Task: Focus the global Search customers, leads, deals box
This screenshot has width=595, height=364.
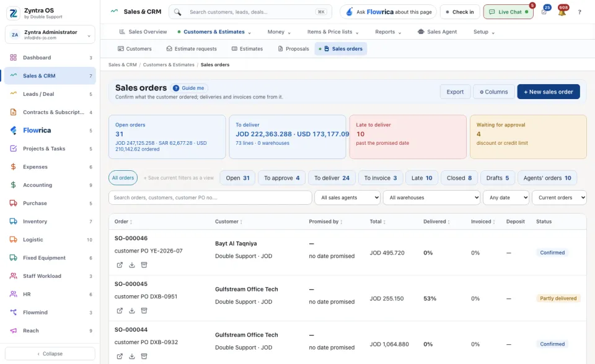Action: (250, 12)
